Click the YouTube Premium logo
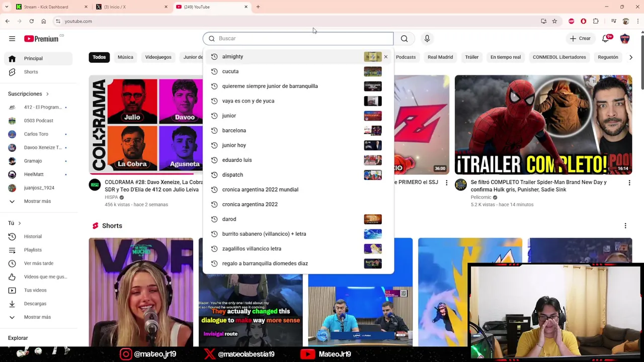Image resolution: width=644 pixels, height=362 pixels. pos(41,39)
